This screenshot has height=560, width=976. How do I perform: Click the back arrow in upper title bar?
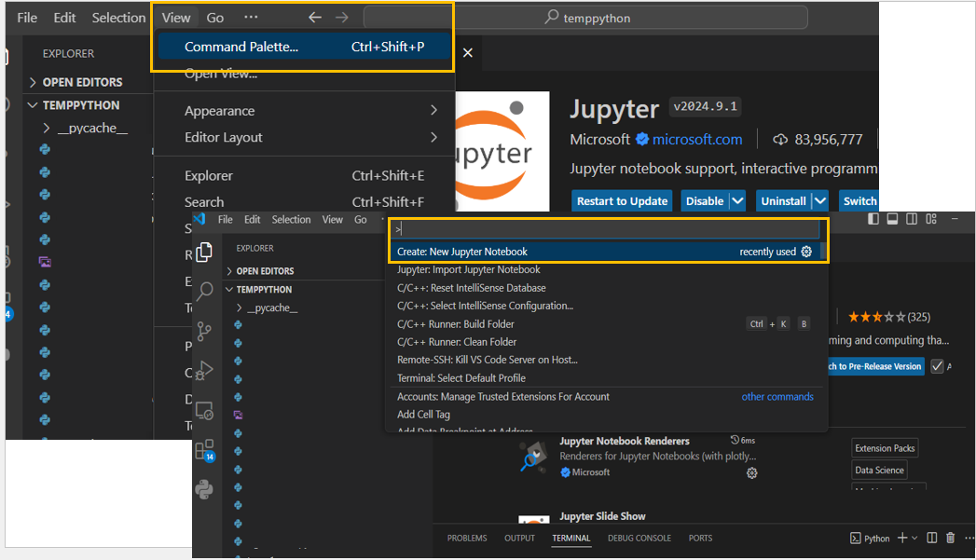[315, 18]
